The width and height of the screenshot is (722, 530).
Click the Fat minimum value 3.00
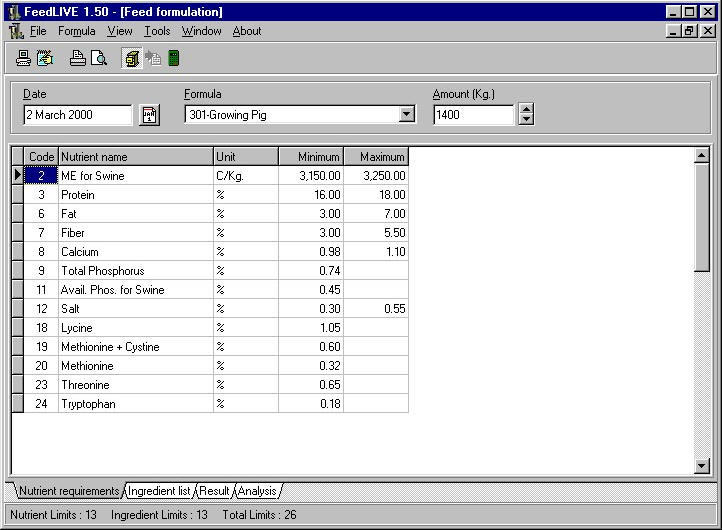pyautogui.click(x=311, y=214)
